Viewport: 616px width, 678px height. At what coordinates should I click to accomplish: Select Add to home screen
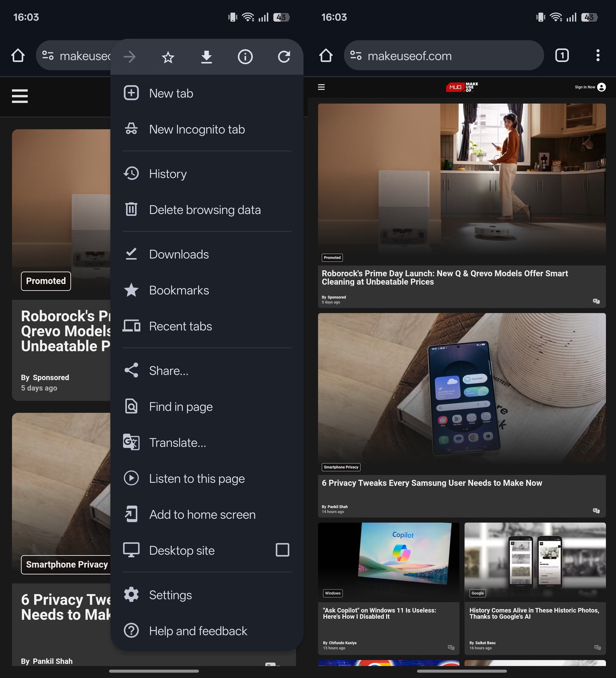[x=207, y=515]
